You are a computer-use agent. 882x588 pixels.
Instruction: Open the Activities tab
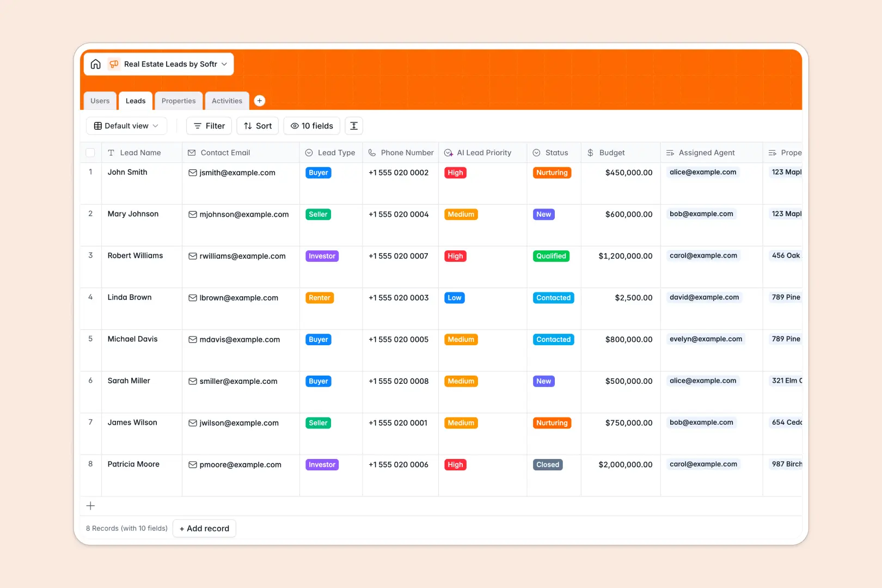[226, 100]
